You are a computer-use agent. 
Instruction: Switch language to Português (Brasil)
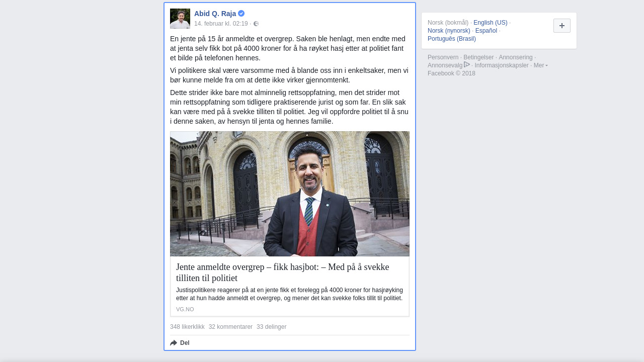pos(452,39)
